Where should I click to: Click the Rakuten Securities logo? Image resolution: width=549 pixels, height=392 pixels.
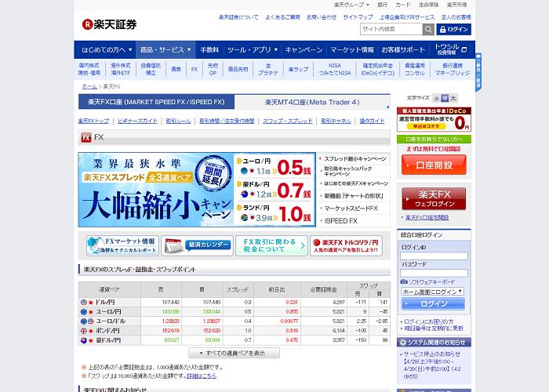109,24
